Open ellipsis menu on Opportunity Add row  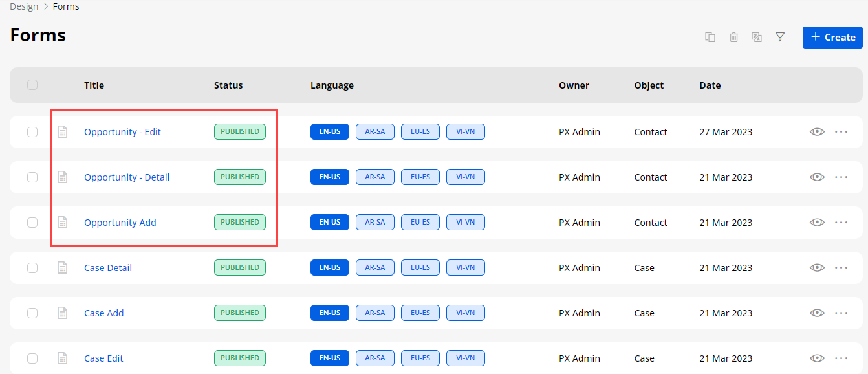coord(841,223)
